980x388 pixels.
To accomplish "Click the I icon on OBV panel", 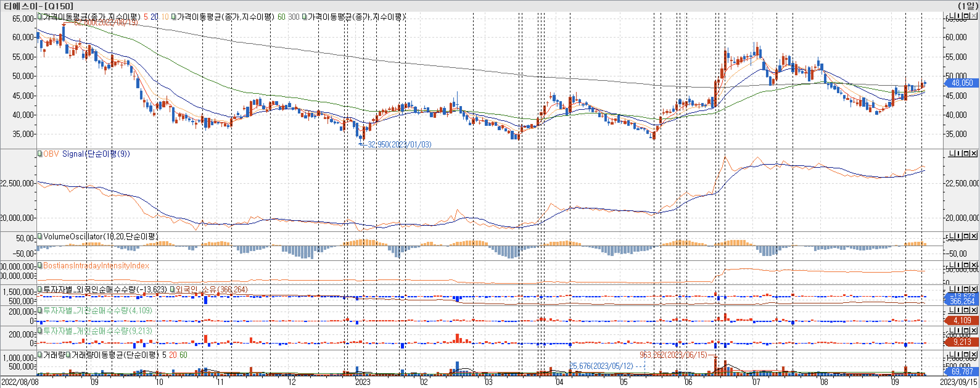I will pos(959,153).
